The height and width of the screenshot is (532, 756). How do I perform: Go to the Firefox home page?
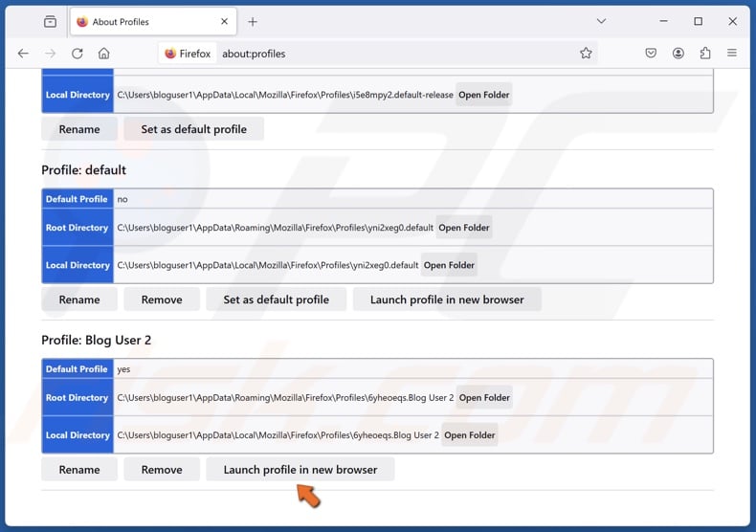click(x=104, y=54)
